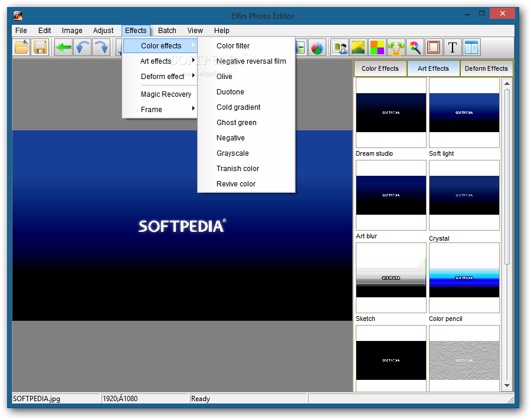The height and width of the screenshot is (420, 531).
Task: Click the SOFTPEDIA image on canvas
Action: pos(182,225)
